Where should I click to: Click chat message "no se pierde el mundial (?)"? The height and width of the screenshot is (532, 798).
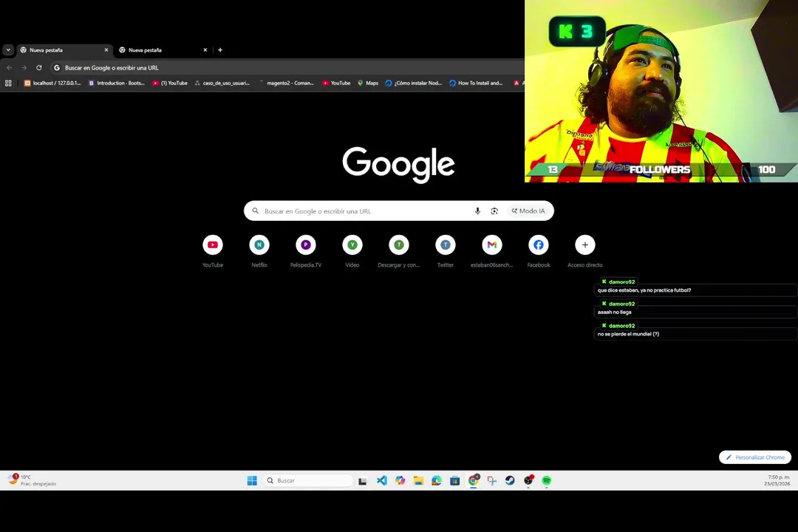pos(628,334)
